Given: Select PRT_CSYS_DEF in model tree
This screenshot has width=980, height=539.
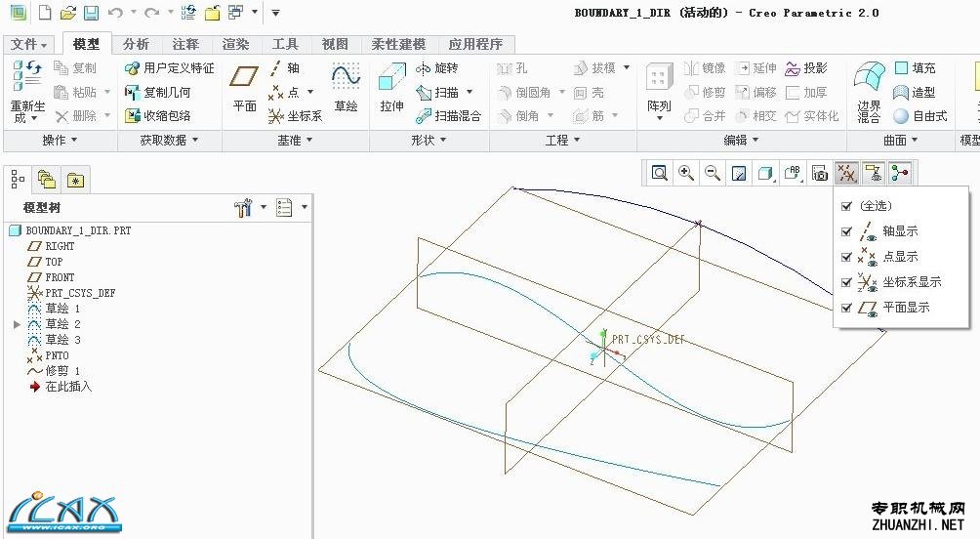Looking at the screenshot, I should [x=71, y=293].
